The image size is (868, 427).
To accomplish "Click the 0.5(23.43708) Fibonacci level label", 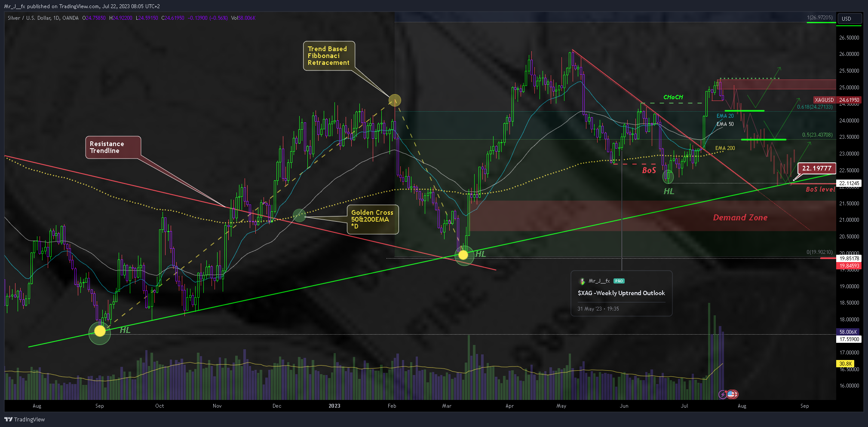I will tap(817, 135).
